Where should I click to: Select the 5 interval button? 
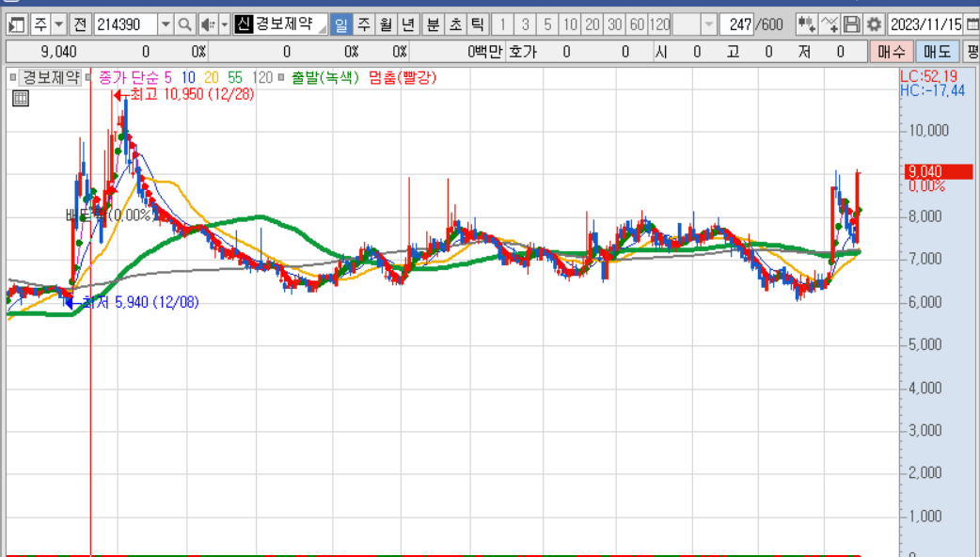[x=547, y=25]
